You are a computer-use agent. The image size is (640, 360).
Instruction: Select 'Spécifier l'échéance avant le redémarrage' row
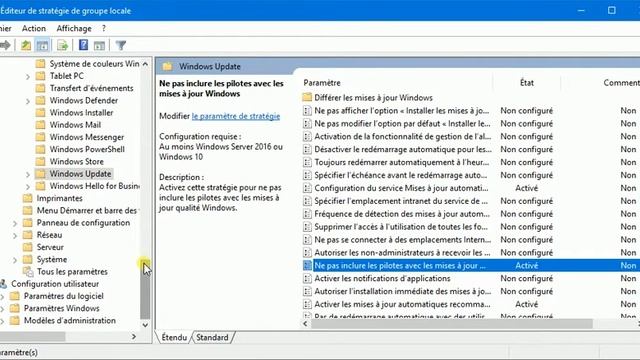[471, 175]
